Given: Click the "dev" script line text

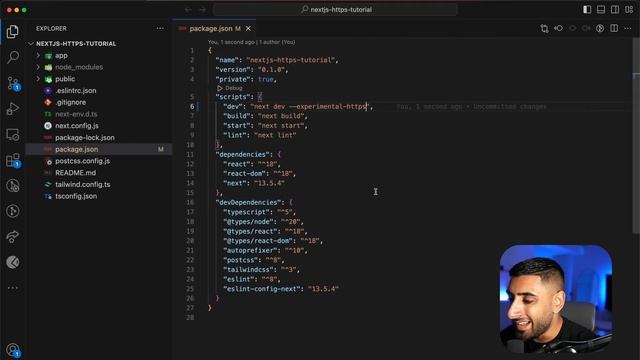Looking at the screenshot, I should point(298,107).
